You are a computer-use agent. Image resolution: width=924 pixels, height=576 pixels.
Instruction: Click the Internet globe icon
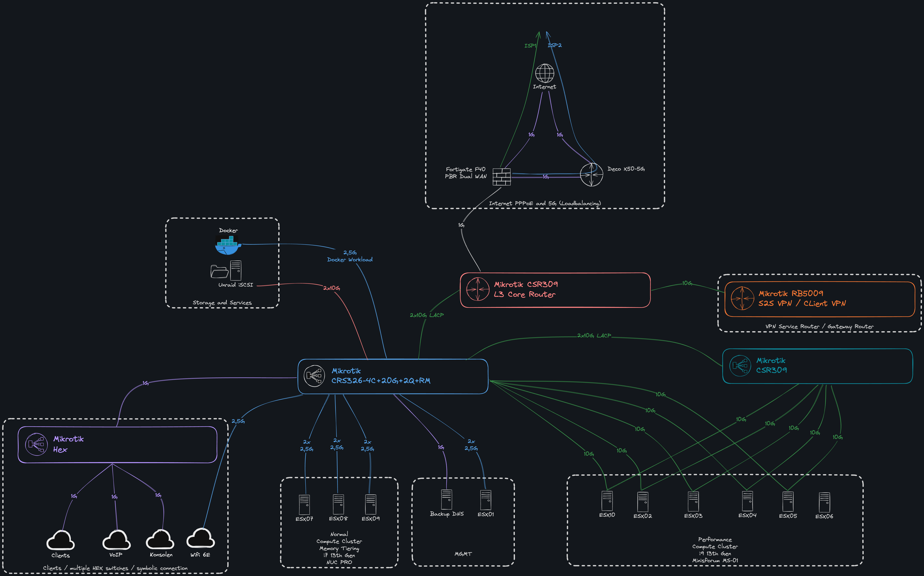(x=545, y=73)
